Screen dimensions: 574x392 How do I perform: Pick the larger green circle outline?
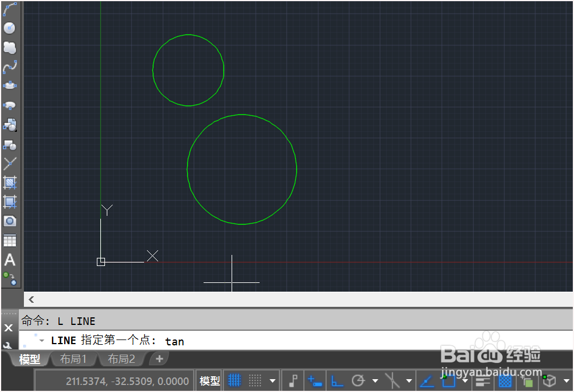pos(296,169)
